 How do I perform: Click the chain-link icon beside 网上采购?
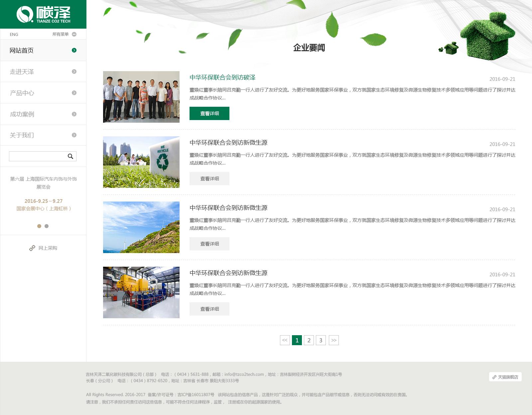pyautogui.click(x=32, y=248)
